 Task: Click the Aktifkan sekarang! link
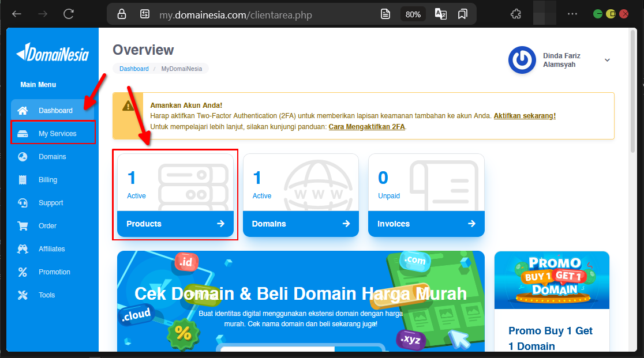click(x=525, y=116)
